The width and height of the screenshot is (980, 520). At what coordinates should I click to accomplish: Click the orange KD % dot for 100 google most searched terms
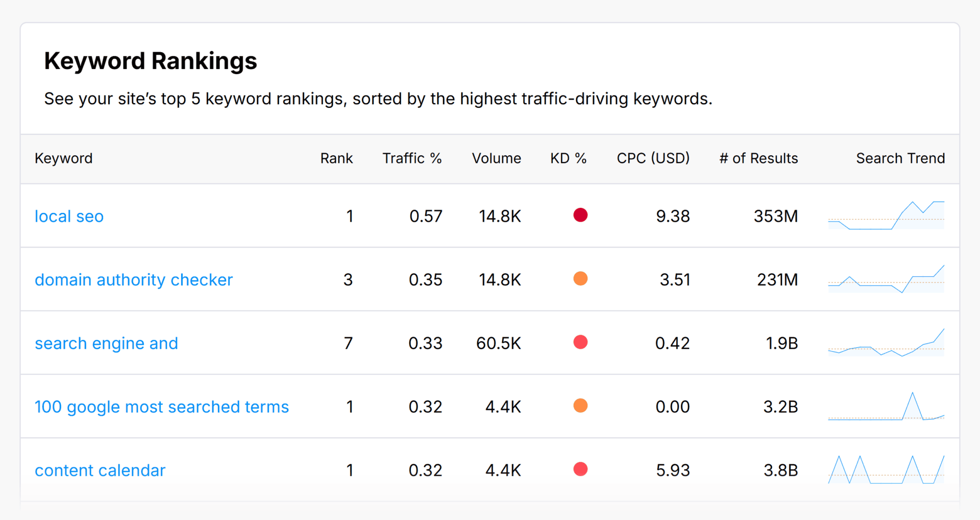[580, 406]
